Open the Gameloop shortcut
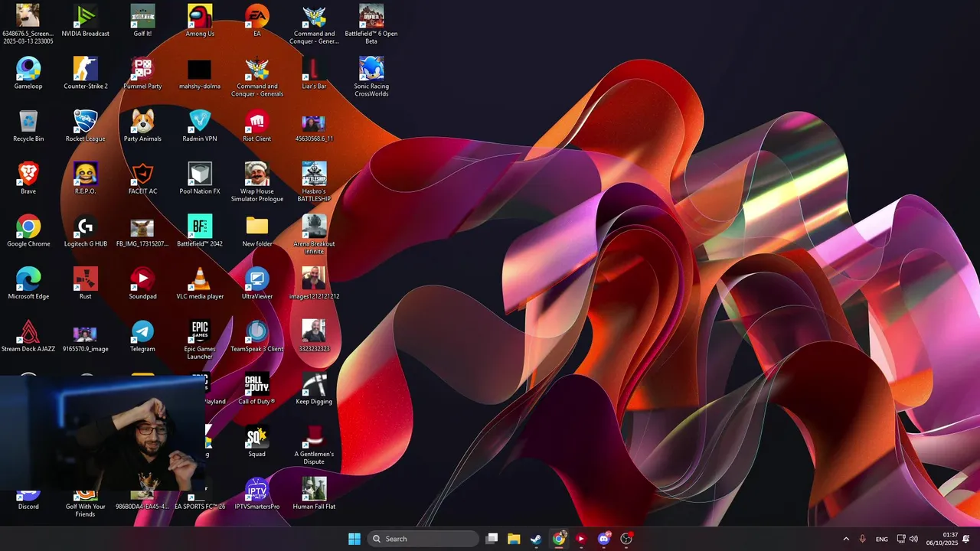 pyautogui.click(x=28, y=73)
